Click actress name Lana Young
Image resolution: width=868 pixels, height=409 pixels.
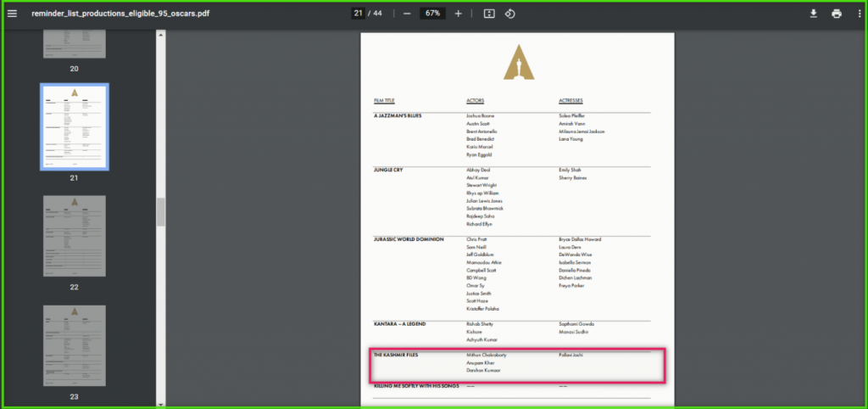click(570, 139)
